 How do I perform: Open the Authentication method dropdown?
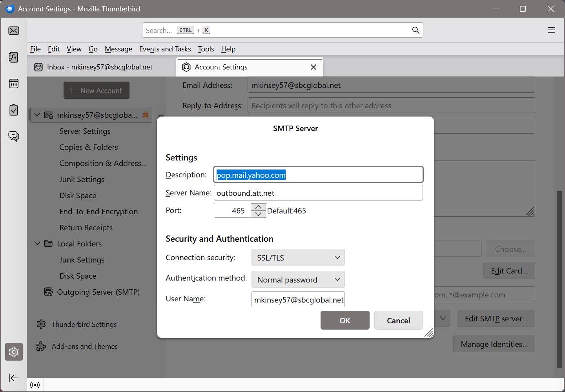(x=298, y=280)
